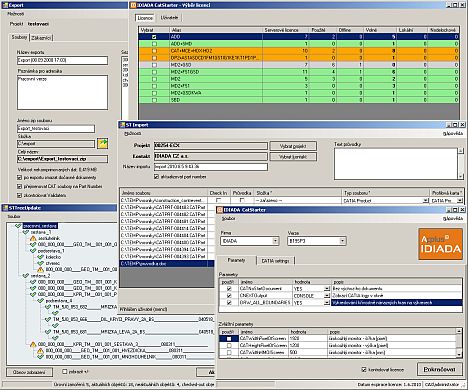468x390 pixels.
Task: Click the Soubor menu in the CatStarter window
Action: click(x=228, y=218)
